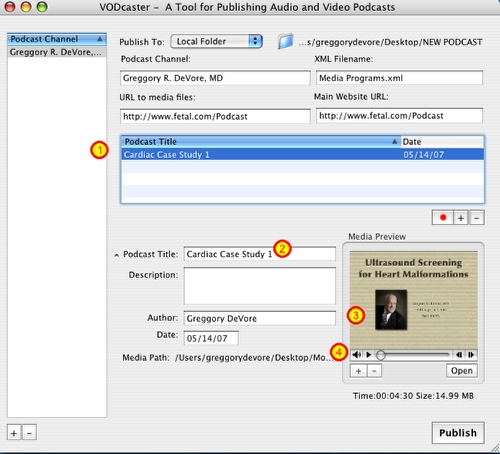This screenshot has height=454, width=500.
Task: Click the Publish button
Action: [458, 433]
